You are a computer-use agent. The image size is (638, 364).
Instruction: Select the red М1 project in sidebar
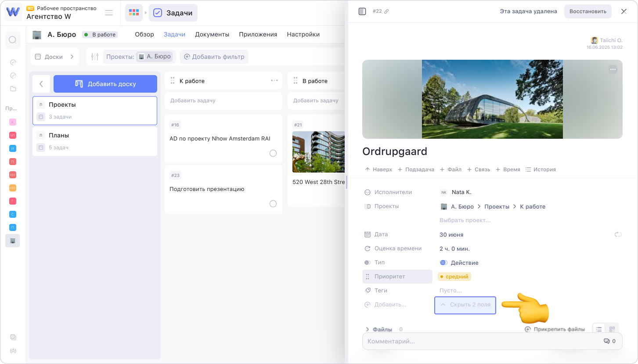click(13, 135)
